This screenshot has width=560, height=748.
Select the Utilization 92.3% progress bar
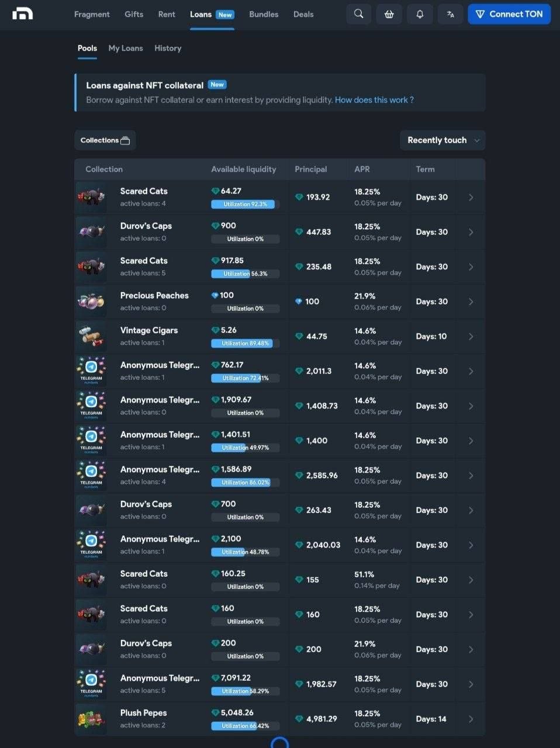click(x=246, y=205)
